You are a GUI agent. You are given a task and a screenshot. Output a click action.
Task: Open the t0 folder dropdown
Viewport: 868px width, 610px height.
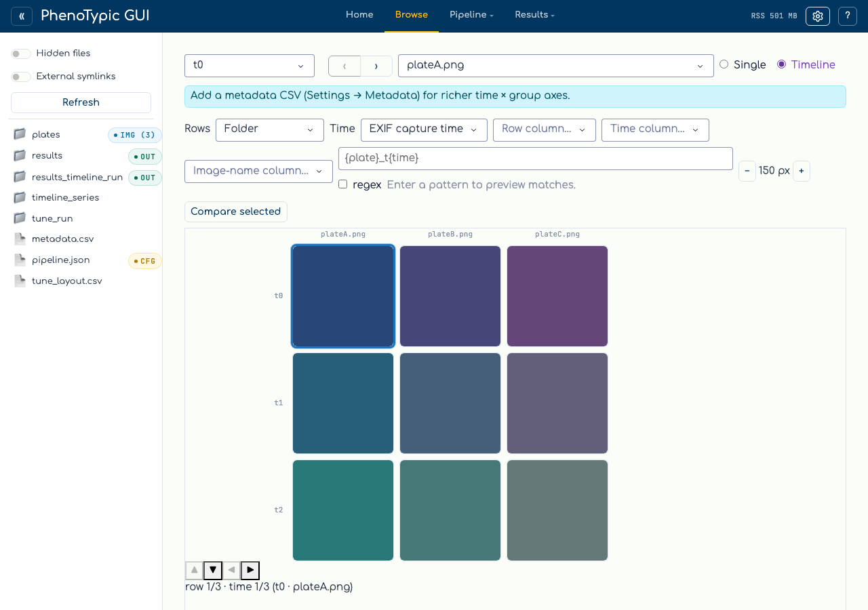[x=250, y=66]
